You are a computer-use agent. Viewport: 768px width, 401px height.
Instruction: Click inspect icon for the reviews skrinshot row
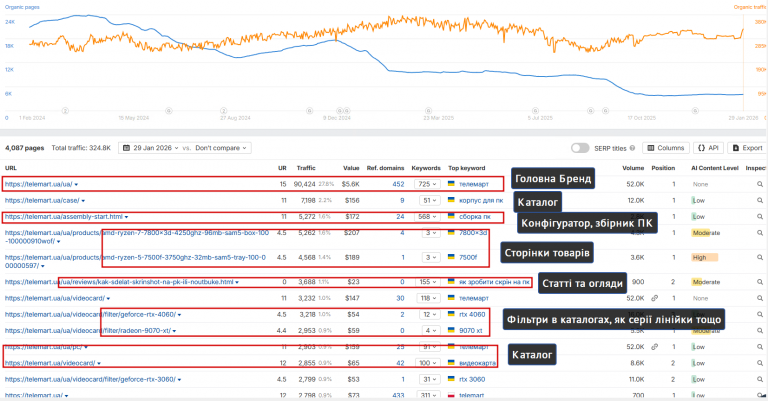760,282
